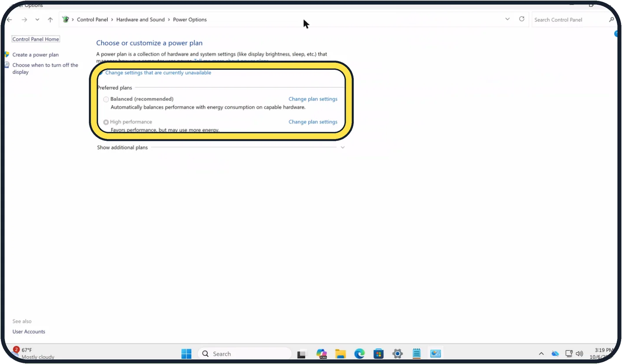Expand the address bar history dropdown
This screenshot has height=364, width=622.
tap(507, 19)
